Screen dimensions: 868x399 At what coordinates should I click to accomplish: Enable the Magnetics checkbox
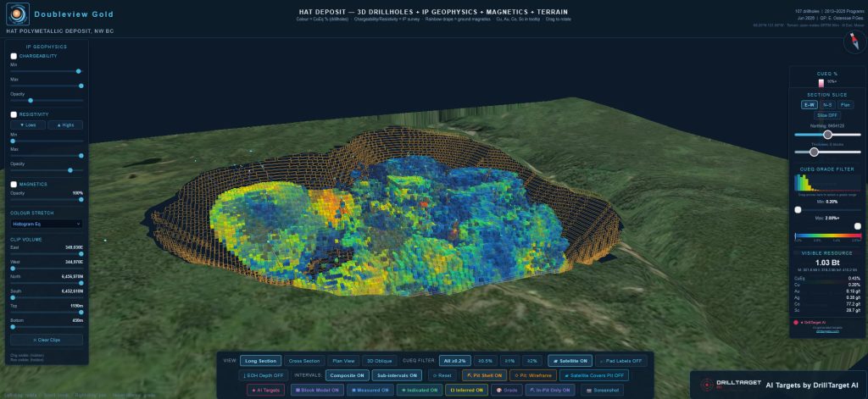[14, 185]
